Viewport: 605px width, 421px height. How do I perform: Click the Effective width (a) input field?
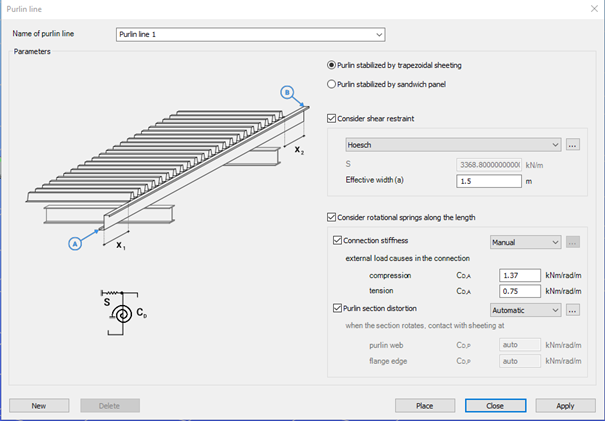coord(489,181)
